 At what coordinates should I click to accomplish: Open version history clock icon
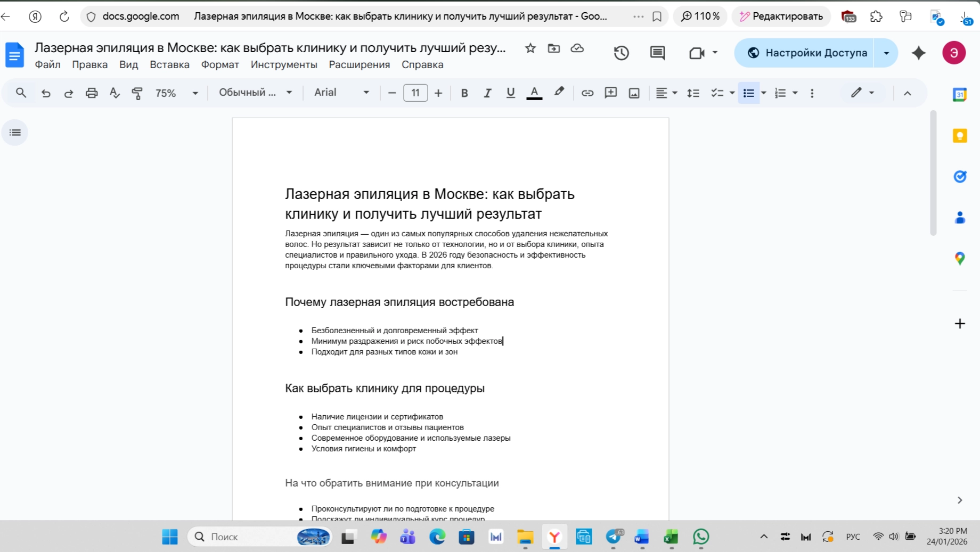click(x=621, y=53)
